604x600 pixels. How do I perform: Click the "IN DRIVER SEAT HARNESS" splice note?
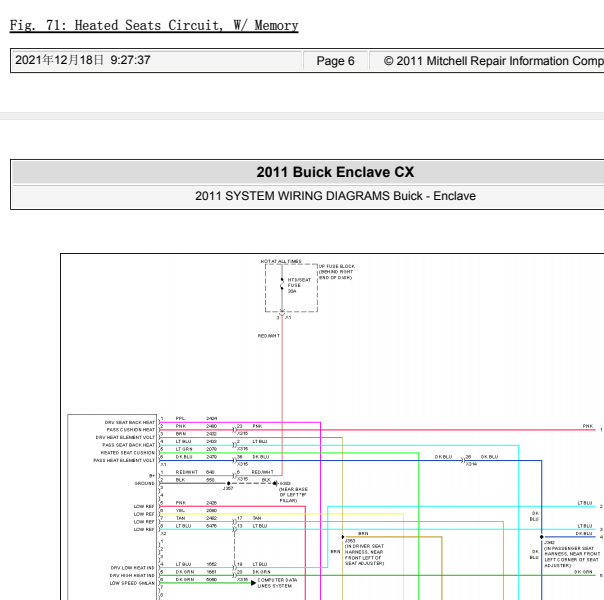364,555
